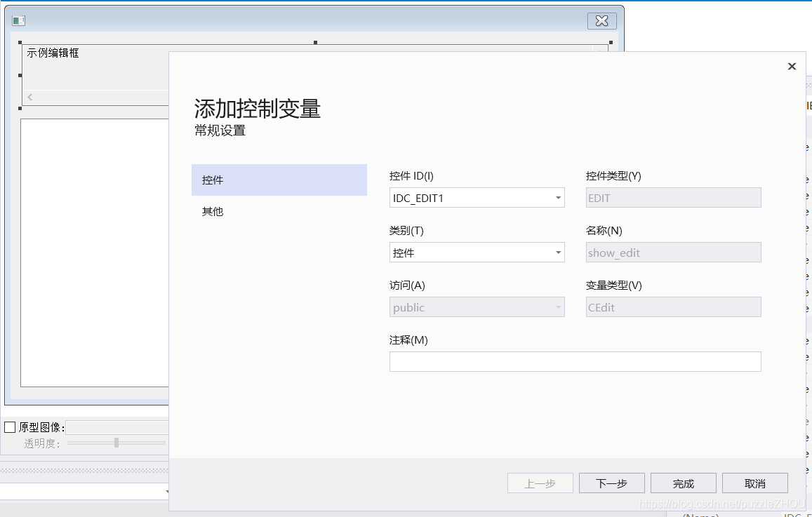Click the show_edit name field
The height and width of the screenshot is (517, 812).
(x=672, y=252)
